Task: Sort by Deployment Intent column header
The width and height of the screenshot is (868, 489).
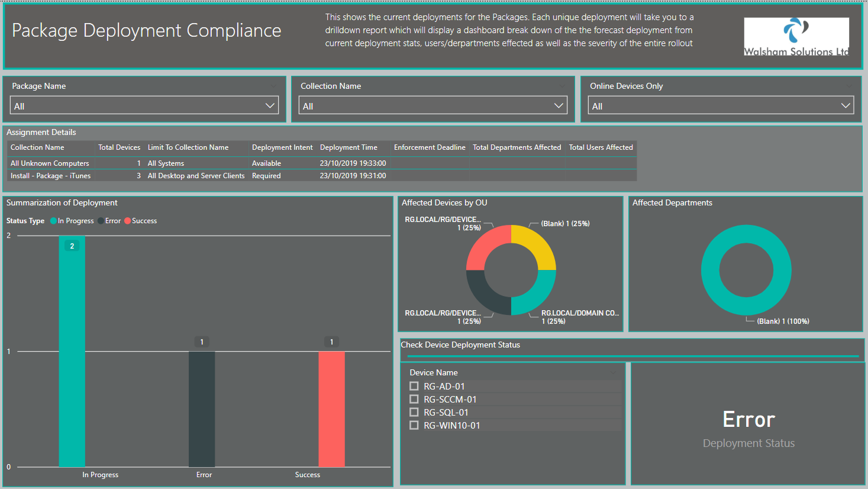Action: pyautogui.click(x=282, y=147)
